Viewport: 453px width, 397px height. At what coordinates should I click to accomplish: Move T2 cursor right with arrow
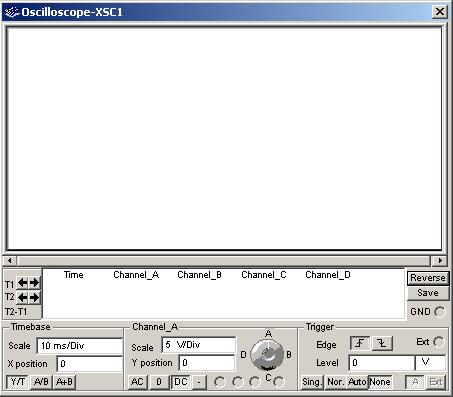(34, 297)
